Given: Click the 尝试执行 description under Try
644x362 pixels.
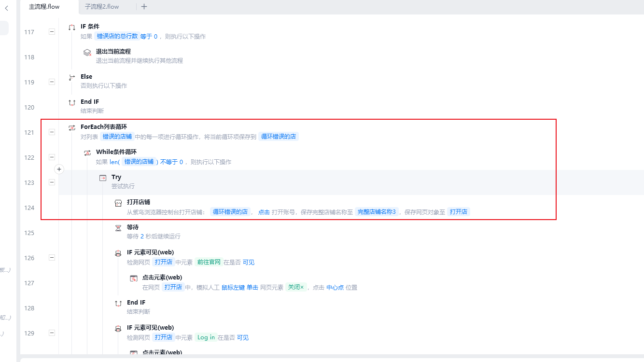Looking at the screenshot, I should [x=123, y=186].
